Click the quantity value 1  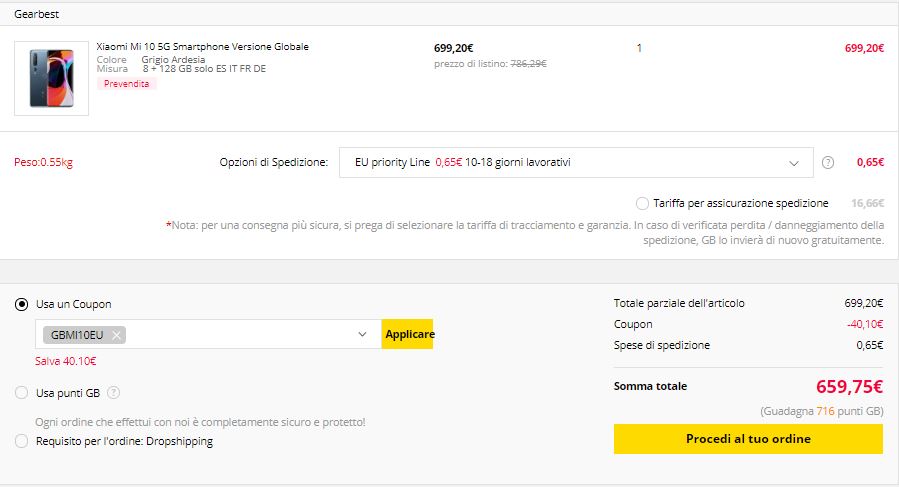point(639,48)
